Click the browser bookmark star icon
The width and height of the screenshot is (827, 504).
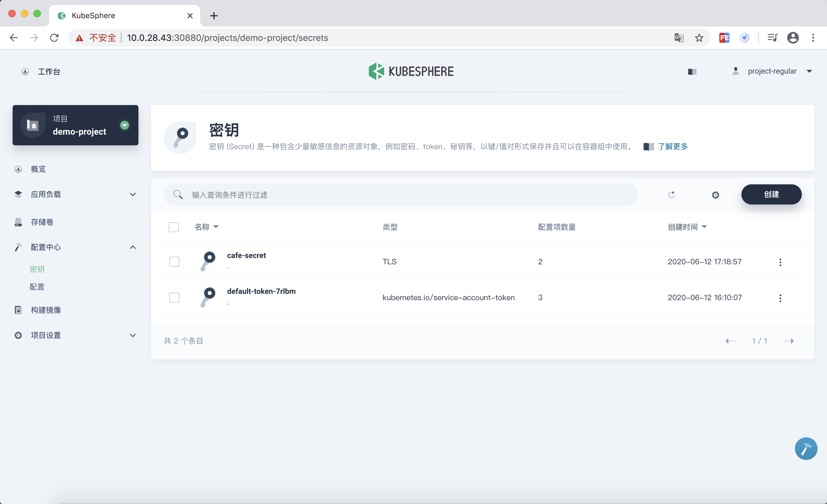tap(699, 38)
